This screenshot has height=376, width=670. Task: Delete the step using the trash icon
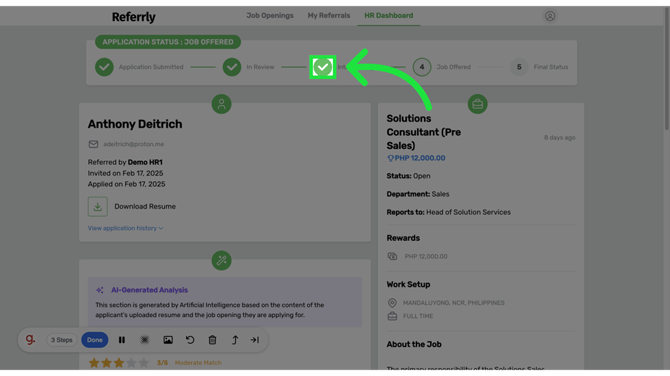coord(212,340)
